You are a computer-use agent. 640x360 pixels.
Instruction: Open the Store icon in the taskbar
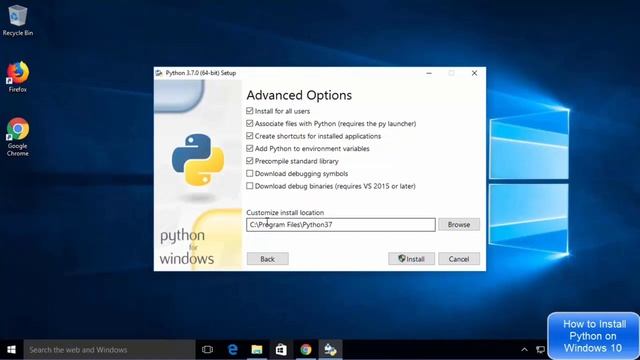[281, 350]
